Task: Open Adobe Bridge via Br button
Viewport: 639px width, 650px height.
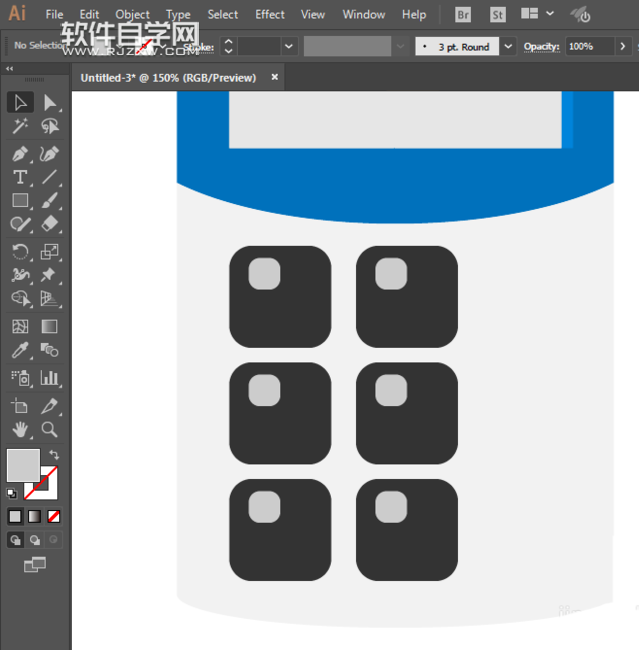Action: [463, 15]
